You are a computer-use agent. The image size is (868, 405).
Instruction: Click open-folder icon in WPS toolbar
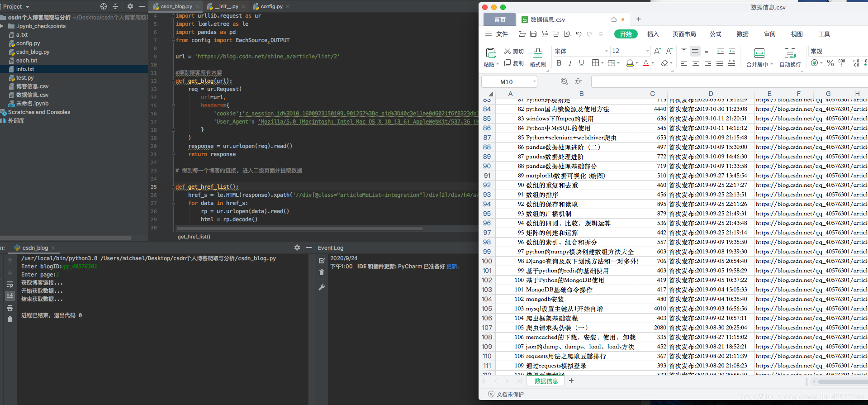pyautogui.click(x=522, y=34)
